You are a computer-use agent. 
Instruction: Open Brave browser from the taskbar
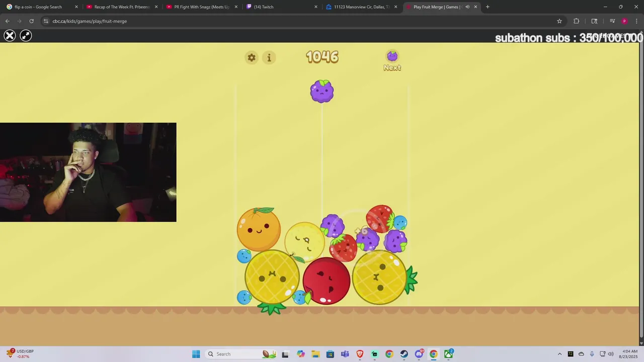coord(360,354)
